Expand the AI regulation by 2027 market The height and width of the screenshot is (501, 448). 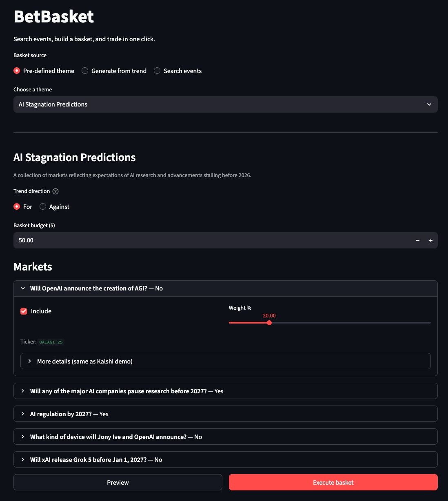pos(226,414)
